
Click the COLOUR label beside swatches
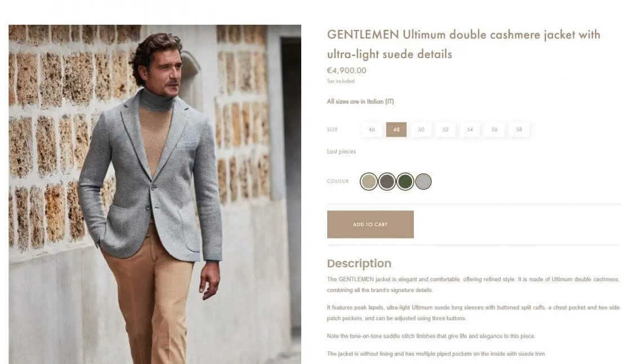click(x=338, y=181)
